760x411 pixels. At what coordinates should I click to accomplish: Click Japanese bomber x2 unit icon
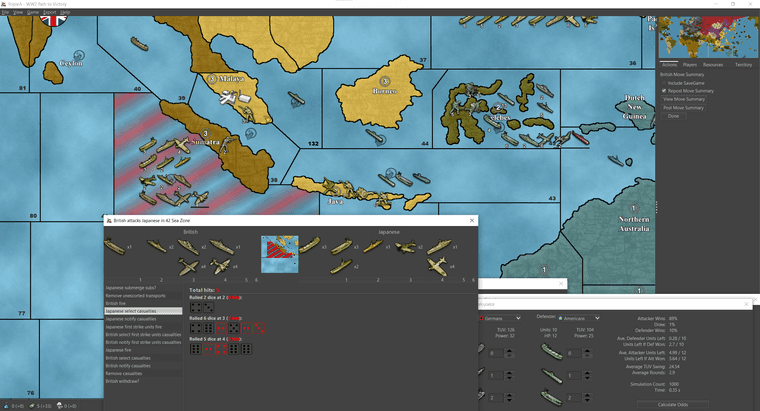coord(406,247)
